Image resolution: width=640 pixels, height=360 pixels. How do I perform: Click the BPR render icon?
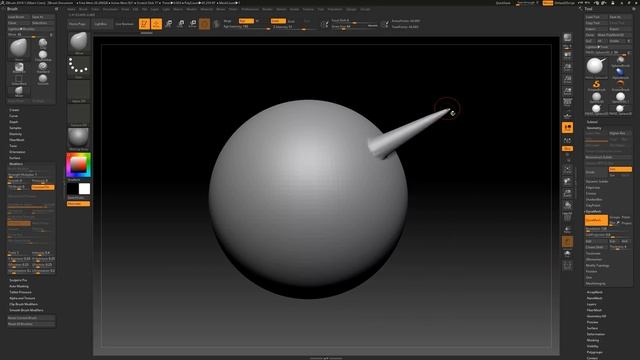567,39
